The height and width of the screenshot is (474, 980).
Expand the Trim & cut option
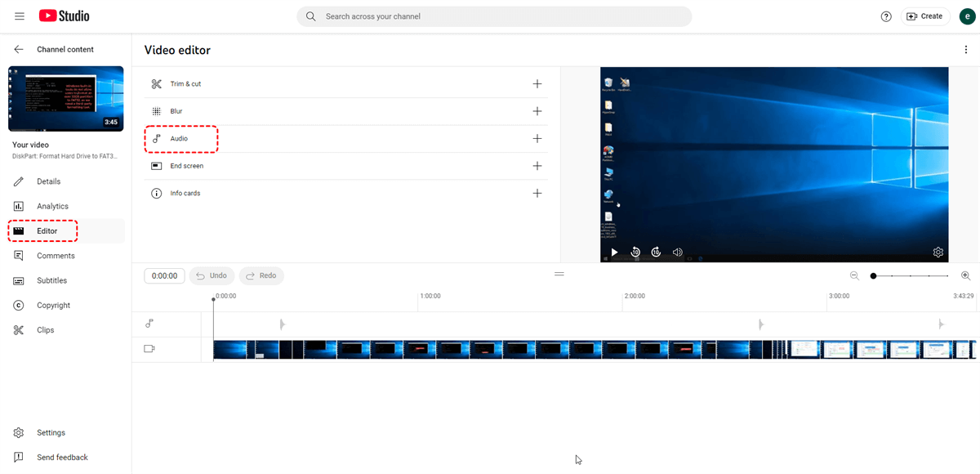537,84
